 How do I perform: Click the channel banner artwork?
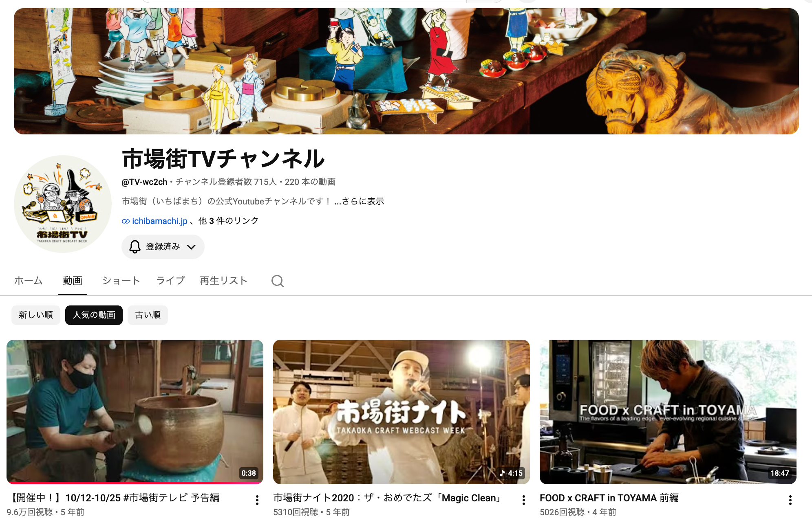[406, 71]
